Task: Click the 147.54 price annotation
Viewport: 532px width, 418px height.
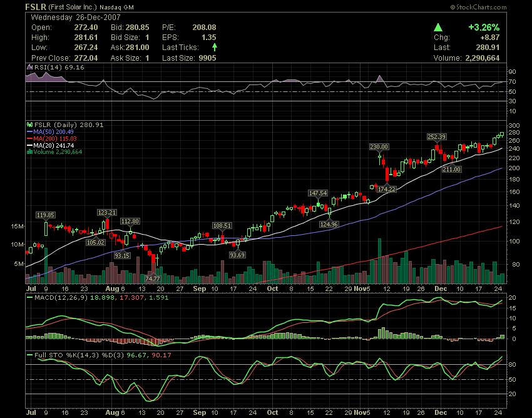Action: click(x=318, y=193)
